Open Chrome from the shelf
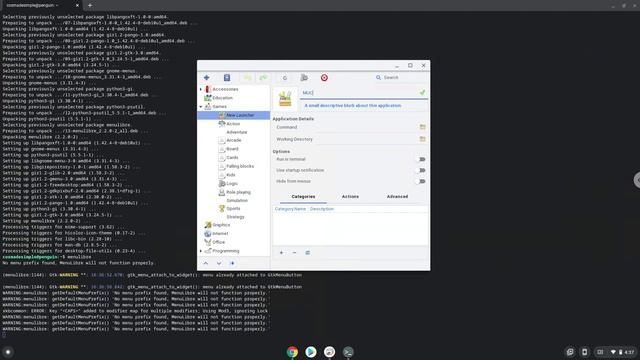The height and width of the screenshot is (360, 640). pyautogui.click(x=292, y=352)
